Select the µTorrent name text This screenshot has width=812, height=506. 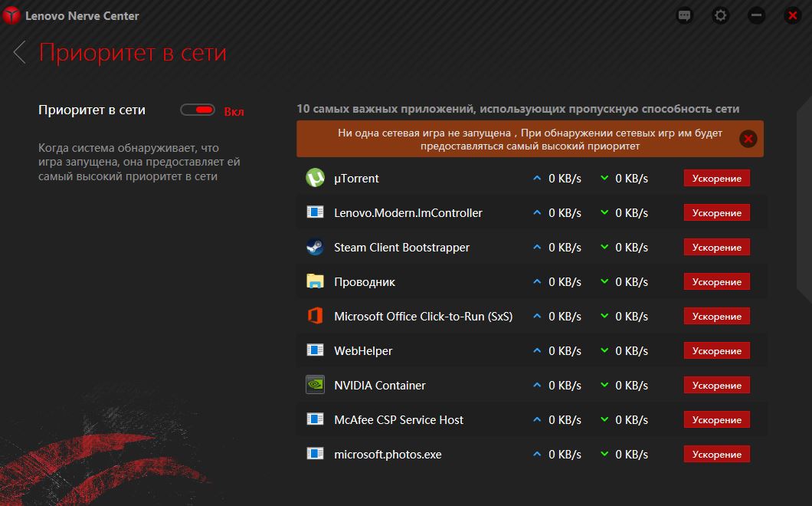356,179
